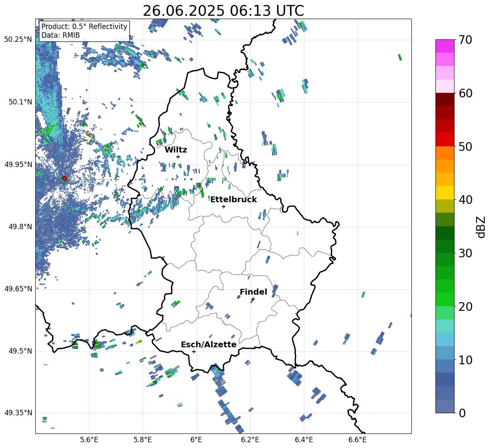
Task: Click the 6.2°E longitude label
Action: click(x=250, y=440)
